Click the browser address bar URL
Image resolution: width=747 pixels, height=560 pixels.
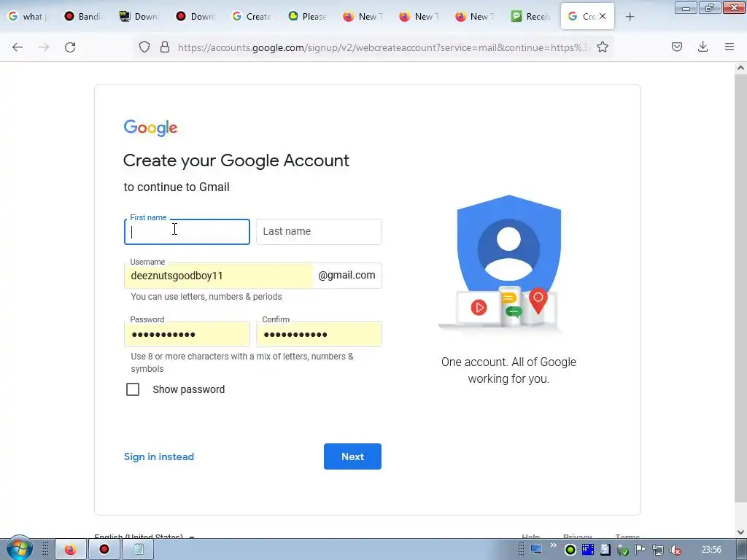pos(384,47)
